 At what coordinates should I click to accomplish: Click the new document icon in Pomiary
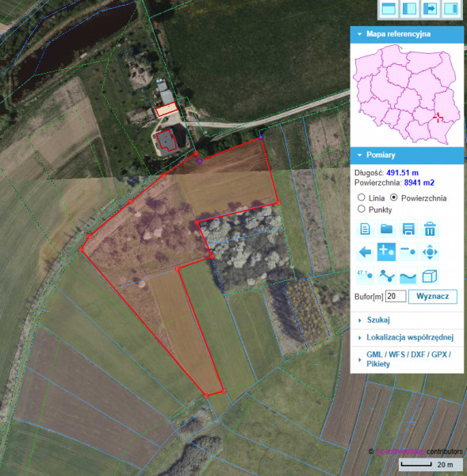(365, 228)
